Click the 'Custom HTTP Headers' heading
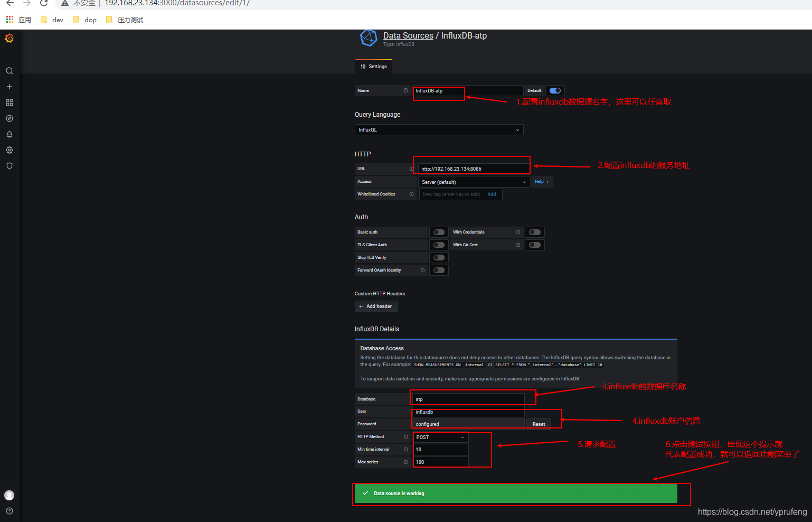Screen dimensions: 812x522 pyautogui.click(x=380, y=293)
